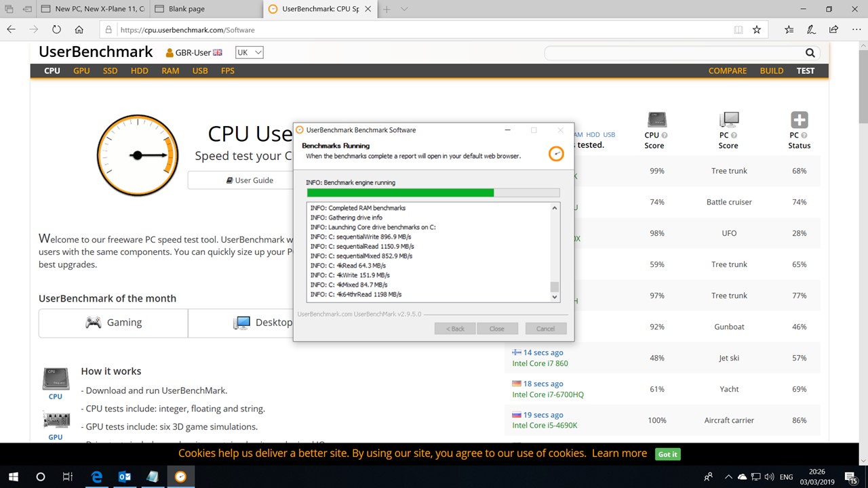Screen dimensions: 868x488
Task: Go back using the browser back arrow
Action: pyautogui.click(x=11, y=30)
